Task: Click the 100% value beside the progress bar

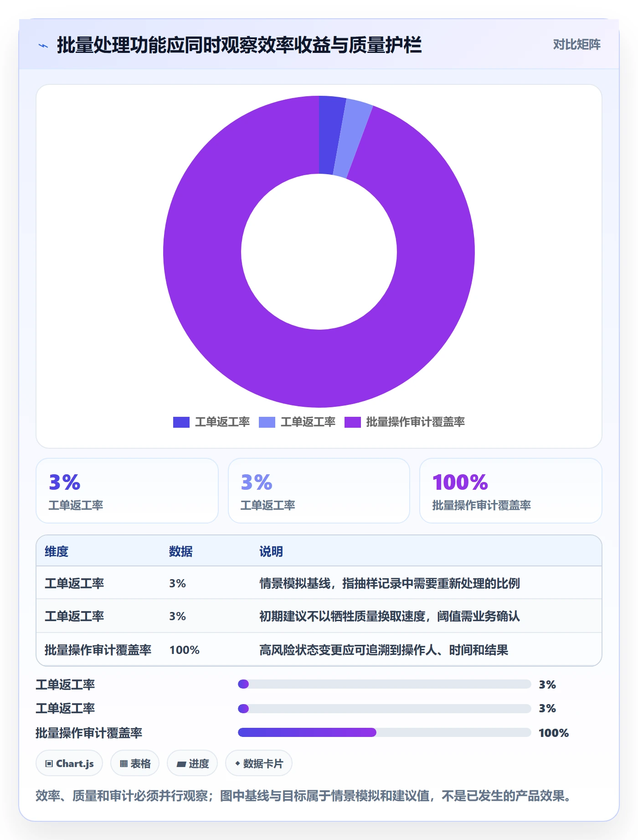Action: tap(554, 733)
